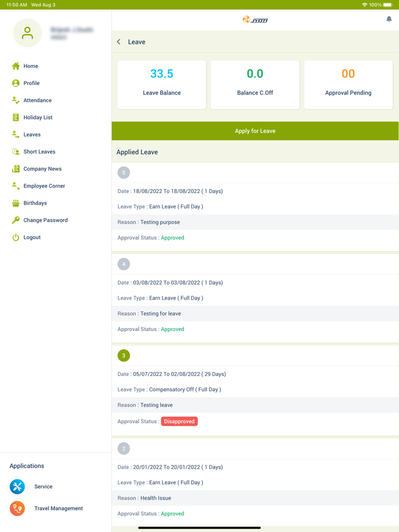
Task: Select the 20/01/2022 leave date row
Action: tap(255, 467)
